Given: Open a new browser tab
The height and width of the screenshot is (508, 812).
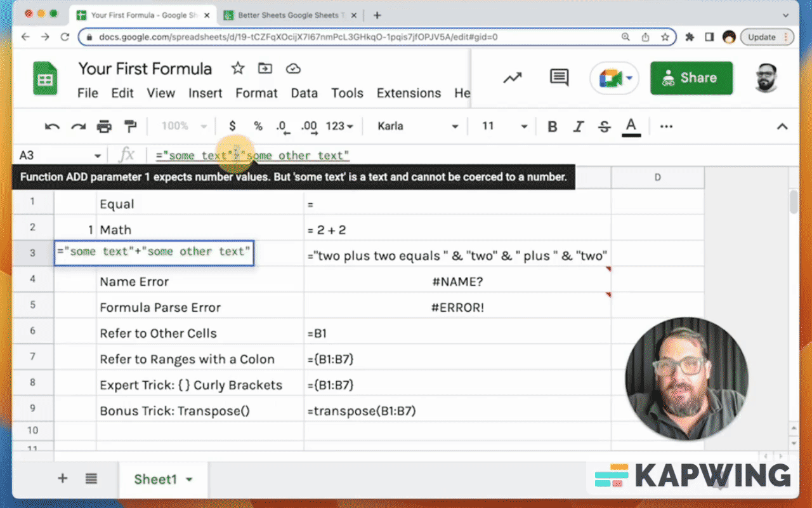Looking at the screenshot, I should click(377, 15).
